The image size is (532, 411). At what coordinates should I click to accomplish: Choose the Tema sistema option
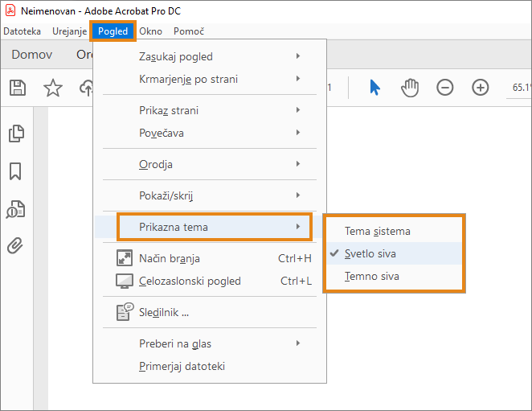[x=378, y=231]
